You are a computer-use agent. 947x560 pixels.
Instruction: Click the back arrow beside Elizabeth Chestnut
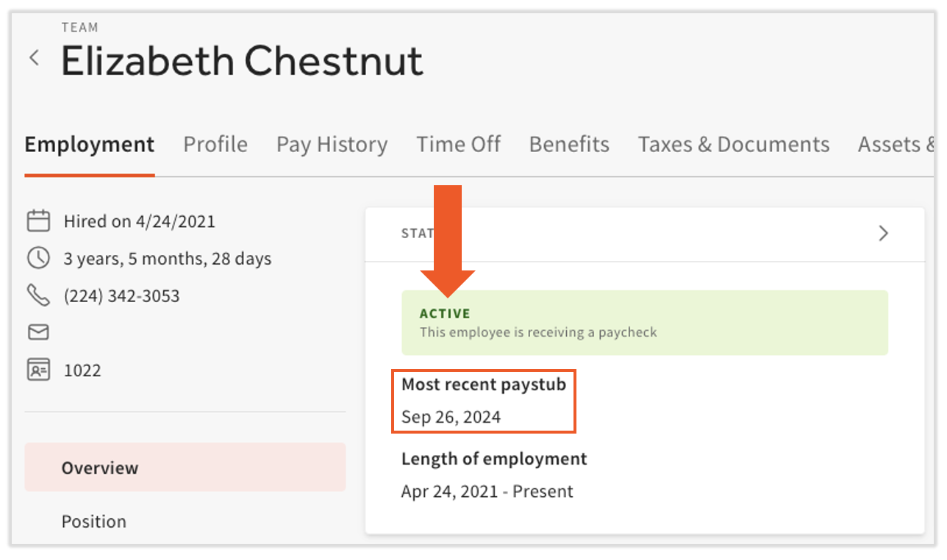[34, 58]
